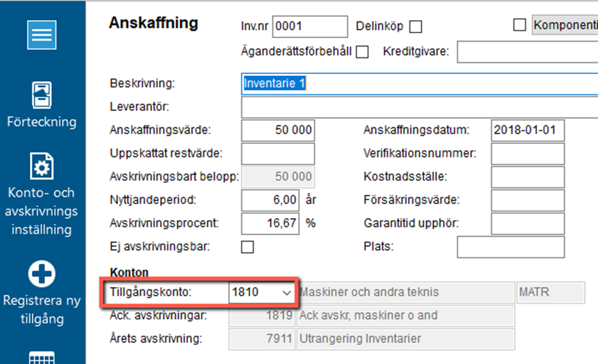Image resolution: width=598 pixels, height=364 pixels.
Task: Select the Anskaffningsvärde field 50 000
Action: pos(278,131)
